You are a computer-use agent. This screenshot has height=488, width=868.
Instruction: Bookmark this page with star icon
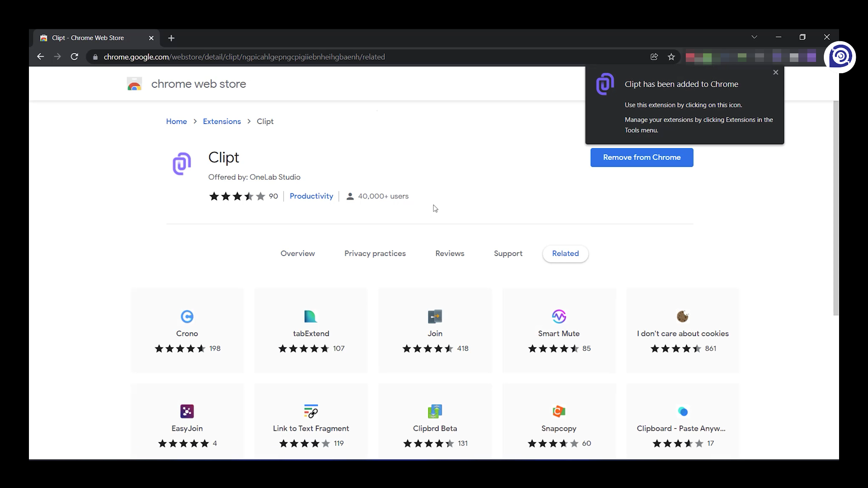[671, 57]
